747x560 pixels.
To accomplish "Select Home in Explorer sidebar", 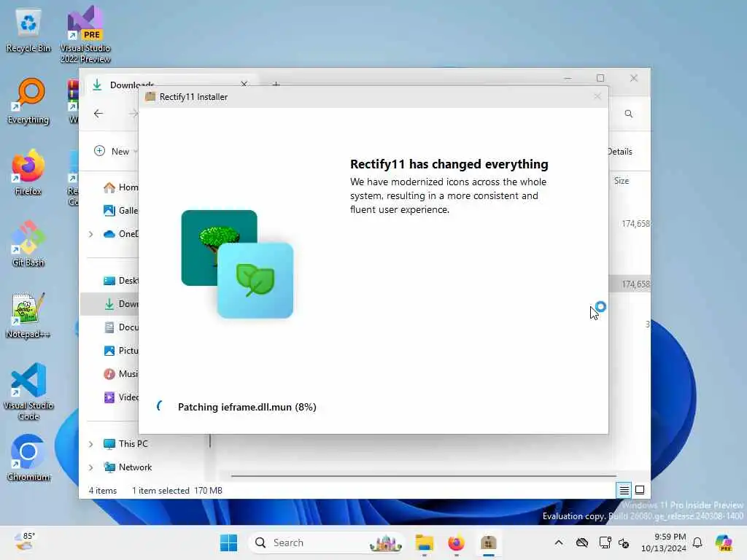I will [120, 187].
